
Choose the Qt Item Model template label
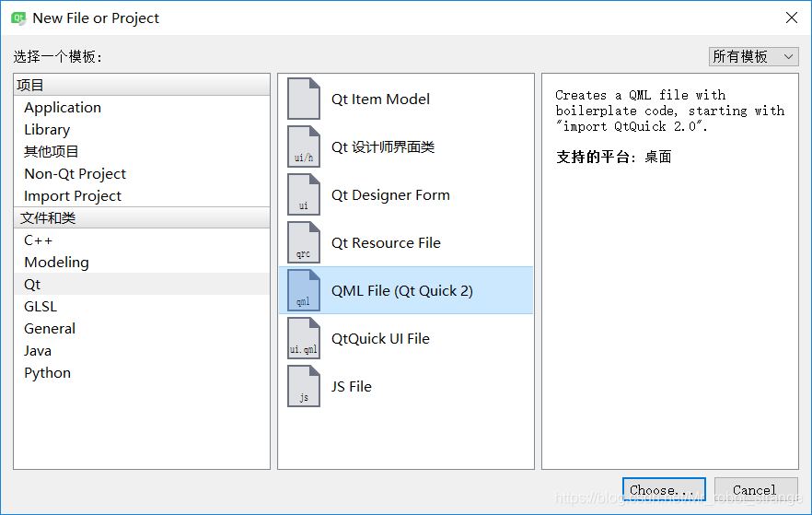380,99
